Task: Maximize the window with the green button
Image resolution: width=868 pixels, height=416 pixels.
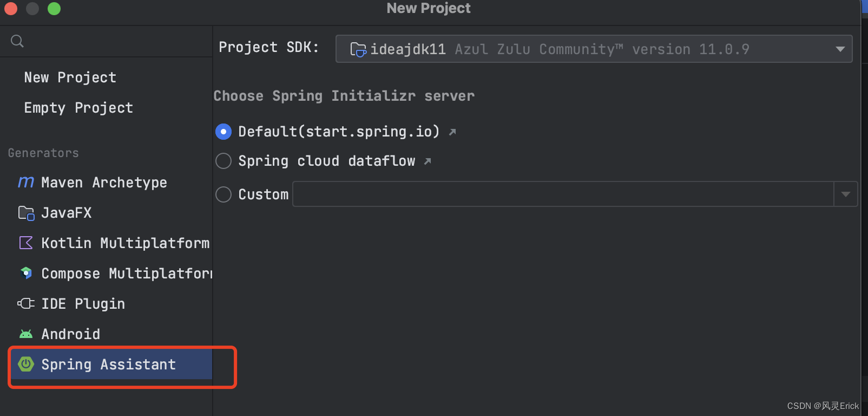Action: (x=54, y=9)
